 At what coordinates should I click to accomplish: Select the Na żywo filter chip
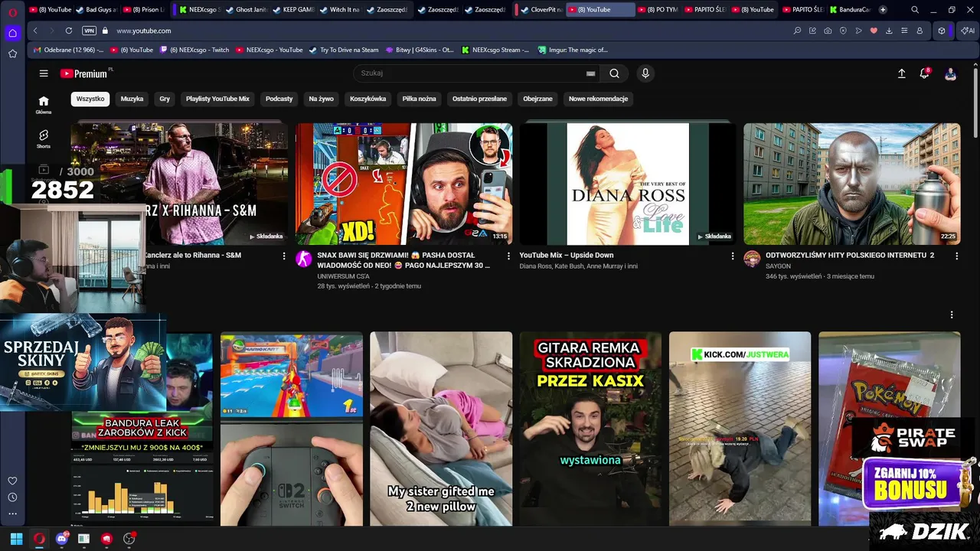coord(322,99)
